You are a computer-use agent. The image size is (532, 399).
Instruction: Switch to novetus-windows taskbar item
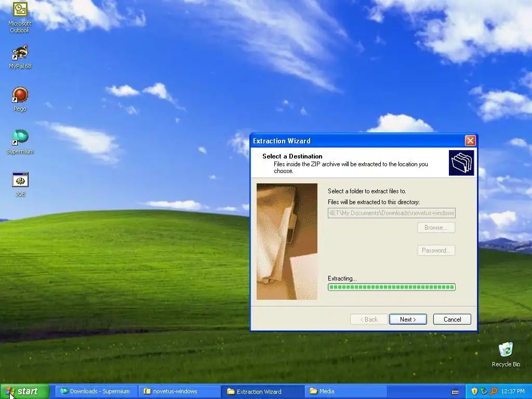[x=179, y=392]
